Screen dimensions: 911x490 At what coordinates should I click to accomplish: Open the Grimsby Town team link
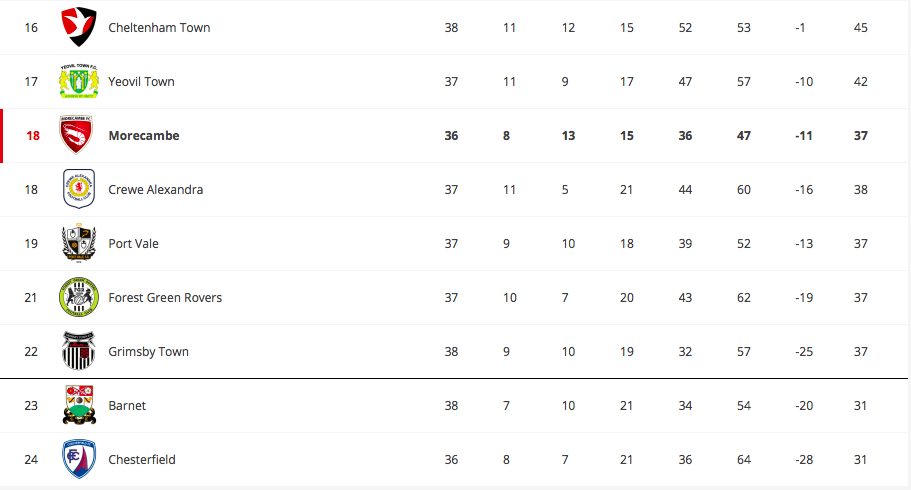(x=148, y=352)
